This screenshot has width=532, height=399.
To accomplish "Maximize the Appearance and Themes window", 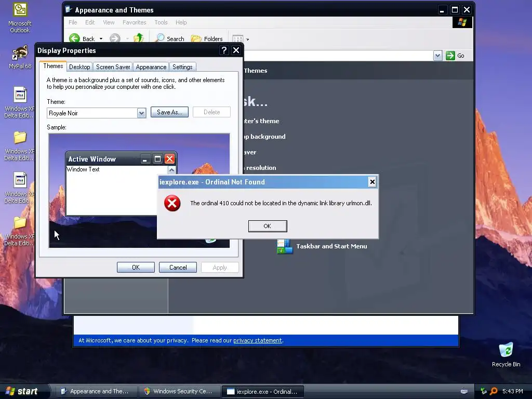I will pos(455,10).
